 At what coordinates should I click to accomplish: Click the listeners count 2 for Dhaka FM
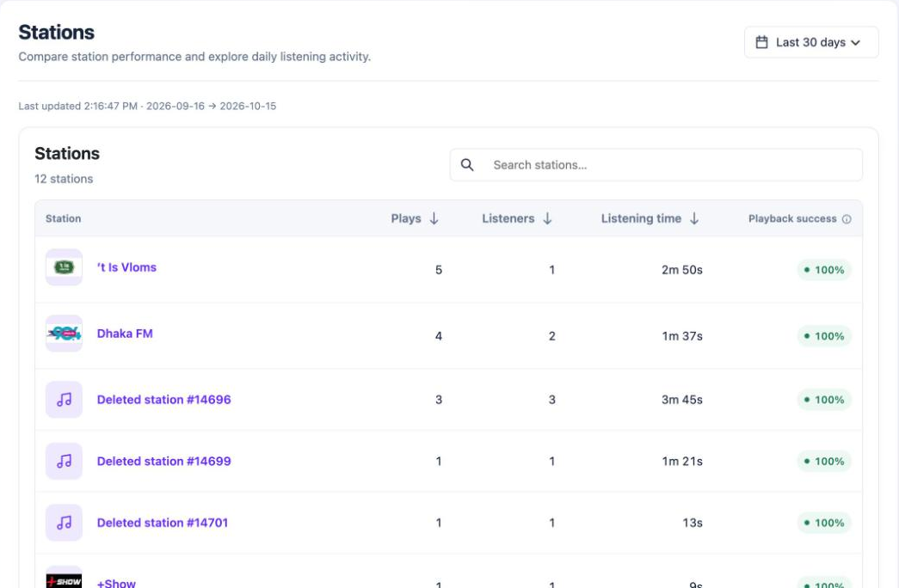point(552,336)
